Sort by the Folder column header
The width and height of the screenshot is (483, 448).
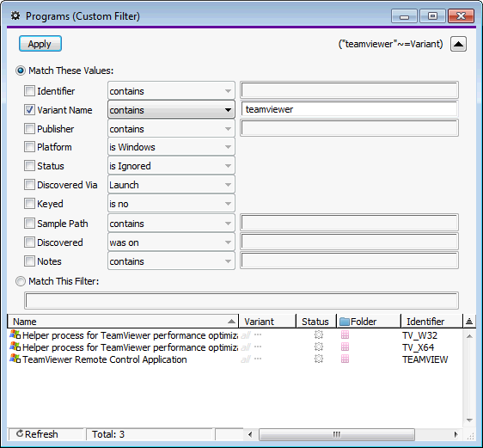[369, 322]
